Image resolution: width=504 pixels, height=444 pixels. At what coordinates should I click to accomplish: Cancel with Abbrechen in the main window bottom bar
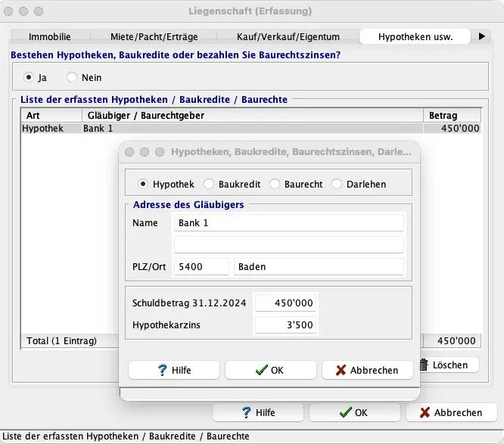[x=452, y=412]
